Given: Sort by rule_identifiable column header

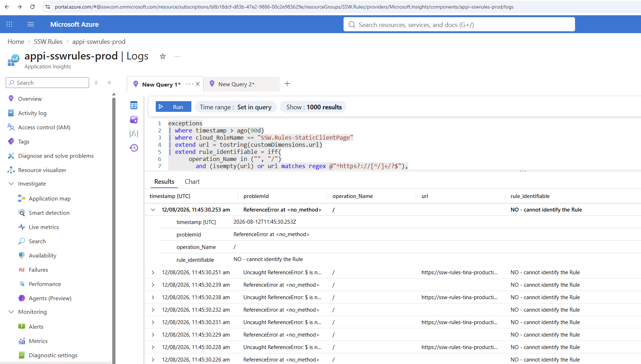Looking at the screenshot, I should [x=530, y=196].
